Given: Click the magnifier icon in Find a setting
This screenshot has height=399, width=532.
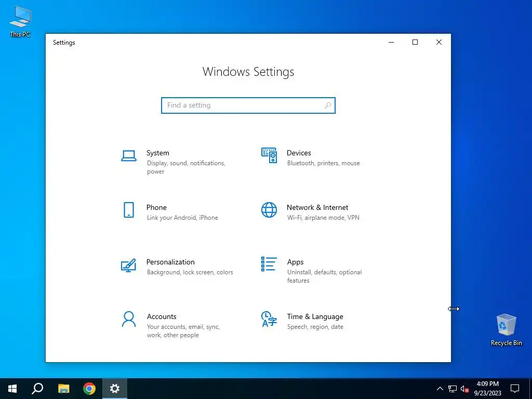Looking at the screenshot, I should pos(327,105).
